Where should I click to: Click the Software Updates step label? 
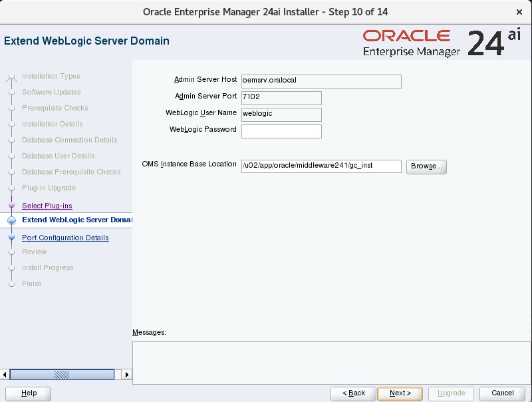[51, 92]
